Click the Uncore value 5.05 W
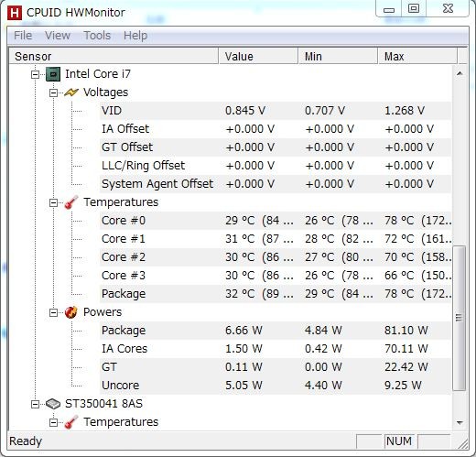The image size is (476, 457). coord(243,386)
